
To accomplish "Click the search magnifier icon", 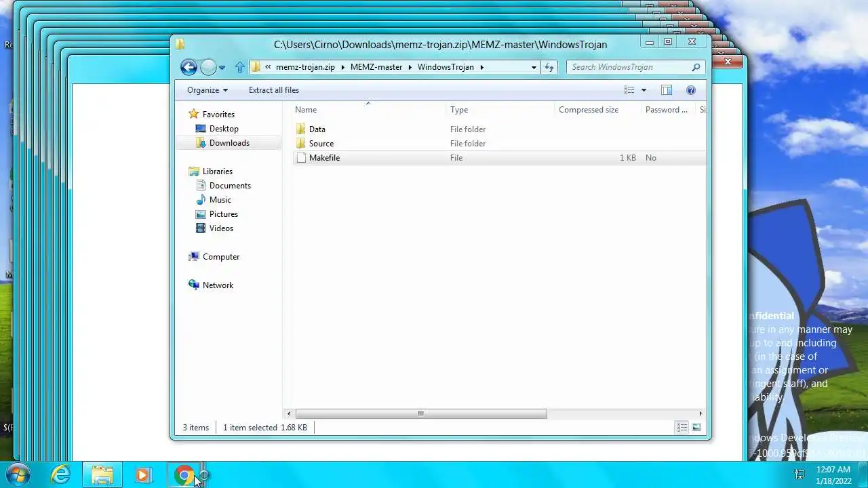I will point(696,67).
